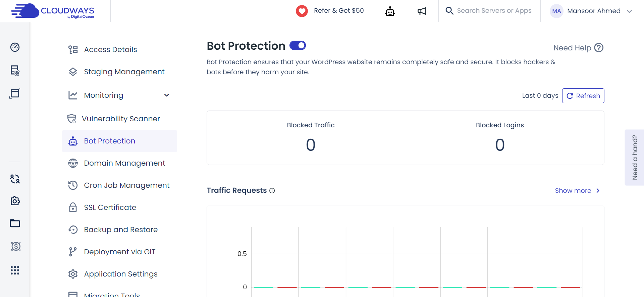Open the Servers icon in the left sidebar
Image resolution: width=644 pixels, height=297 pixels.
click(x=15, y=71)
